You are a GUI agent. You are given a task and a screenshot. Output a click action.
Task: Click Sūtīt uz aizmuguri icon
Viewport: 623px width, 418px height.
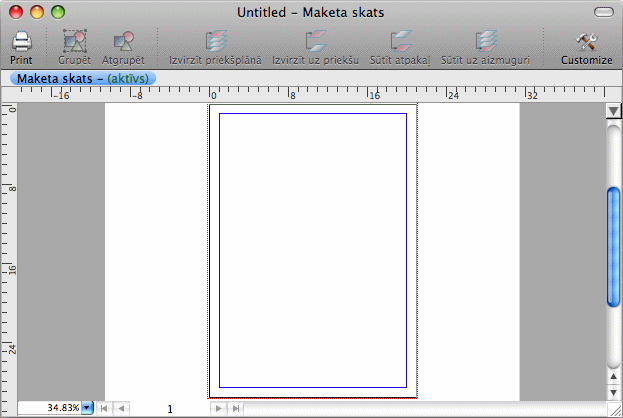tap(486, 41)
